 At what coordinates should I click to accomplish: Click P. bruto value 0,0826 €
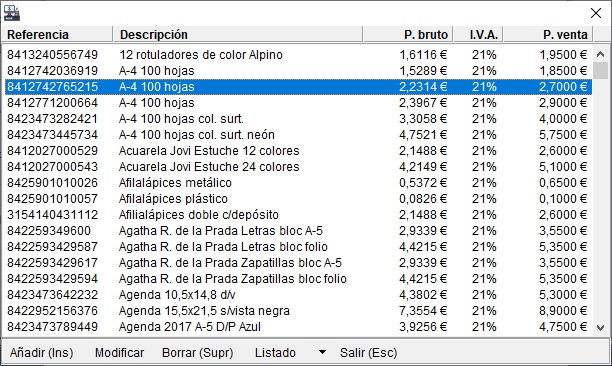(x=423, y=199)
